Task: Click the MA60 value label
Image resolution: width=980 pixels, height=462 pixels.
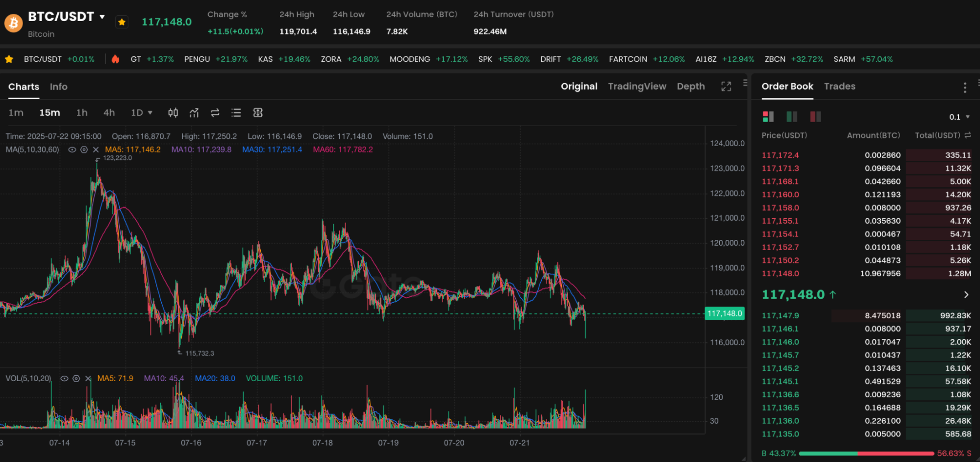Action: (343, 150)
